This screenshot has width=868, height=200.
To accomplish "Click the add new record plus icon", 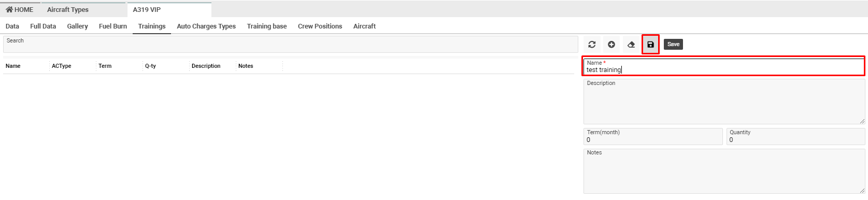I will click(611, 45).
